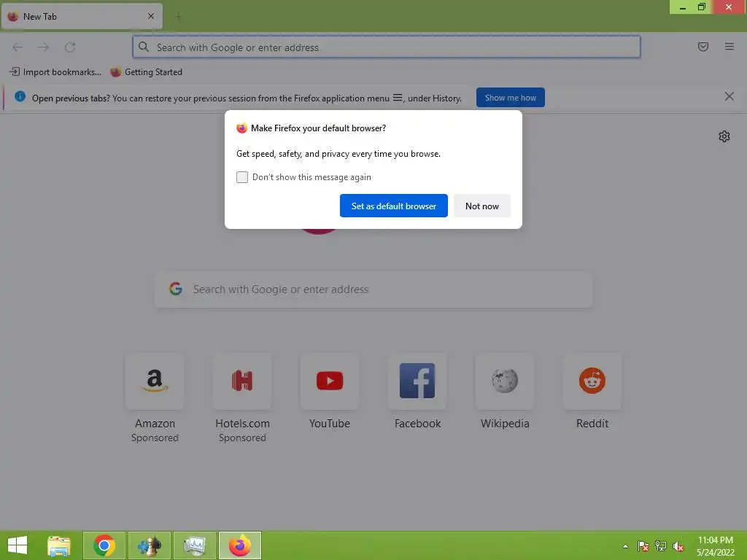Switch to Google Chrome in taskbar
Screen dimensions: 747x560
(x=104, y=545)
